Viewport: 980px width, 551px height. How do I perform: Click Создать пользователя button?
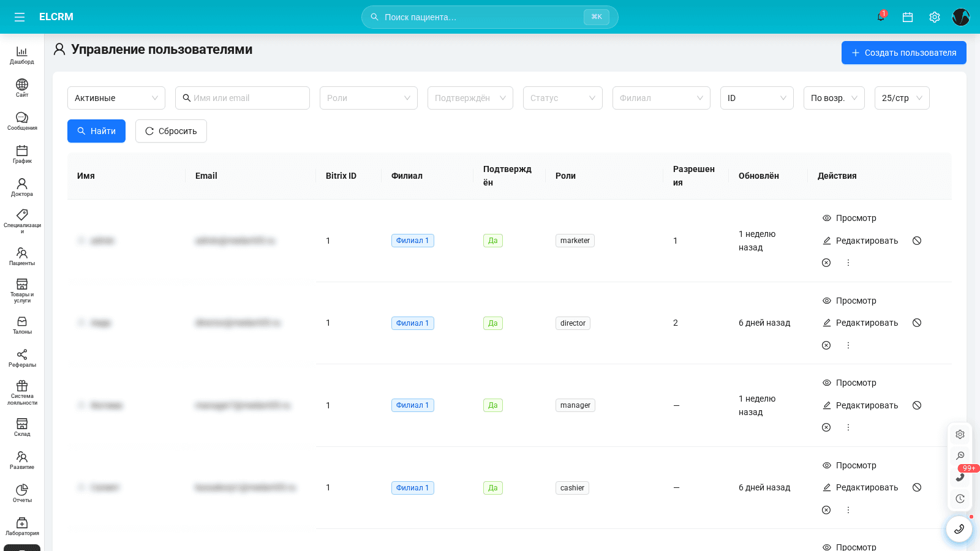904,53
